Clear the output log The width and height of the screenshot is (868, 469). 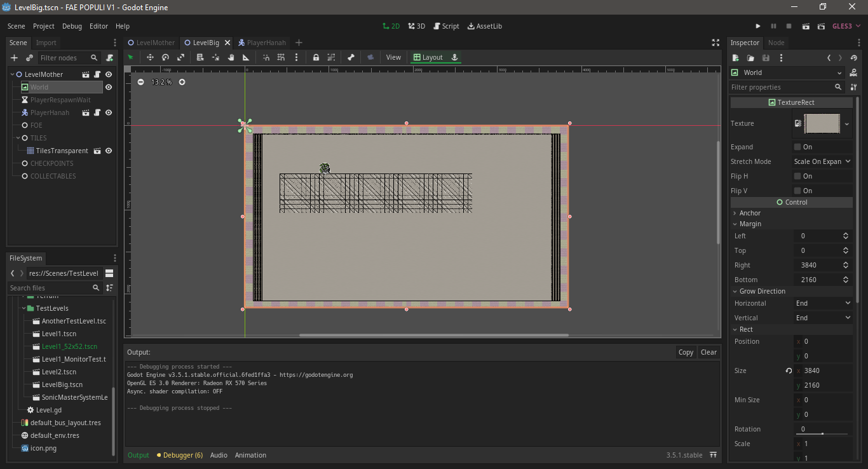[709, 352]
